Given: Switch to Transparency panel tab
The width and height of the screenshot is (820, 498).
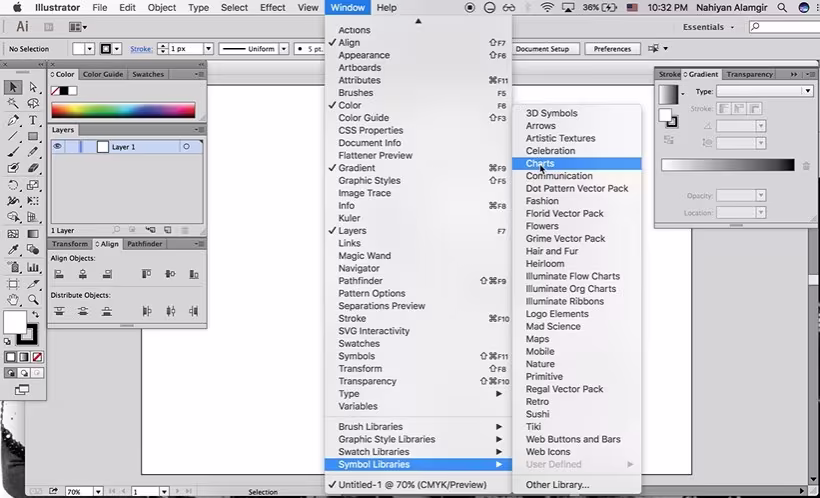Looking at the screenshot, I should click(x=749, y=74).
